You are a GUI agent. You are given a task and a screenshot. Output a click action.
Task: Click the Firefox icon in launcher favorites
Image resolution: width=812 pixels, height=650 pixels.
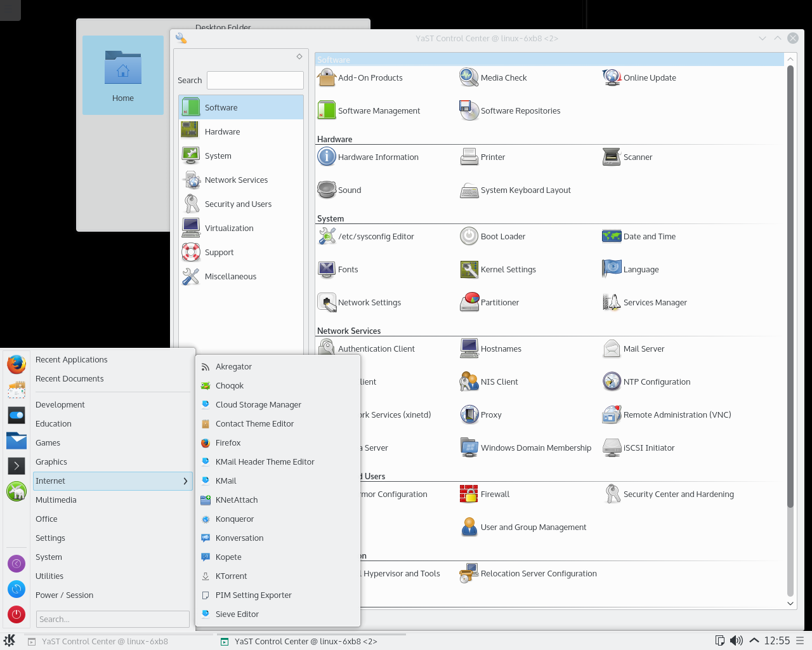point(16,364)
